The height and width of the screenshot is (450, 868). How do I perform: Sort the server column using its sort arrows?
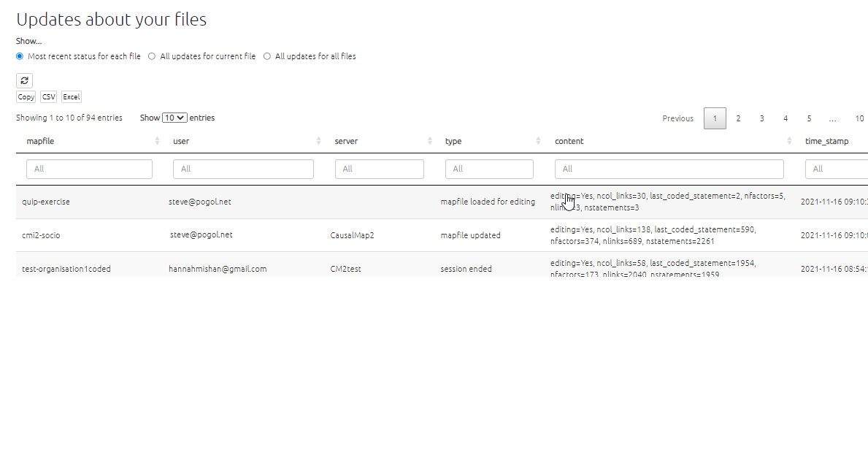pos(429,141)
